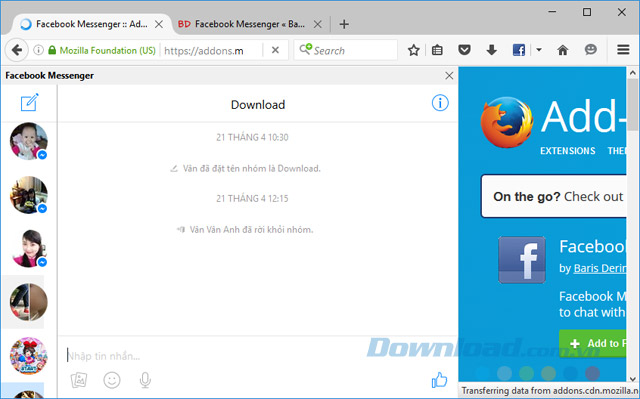Send a thumbs-up like
The height and width of the screenshot is (399, 640).
(440, 380)
